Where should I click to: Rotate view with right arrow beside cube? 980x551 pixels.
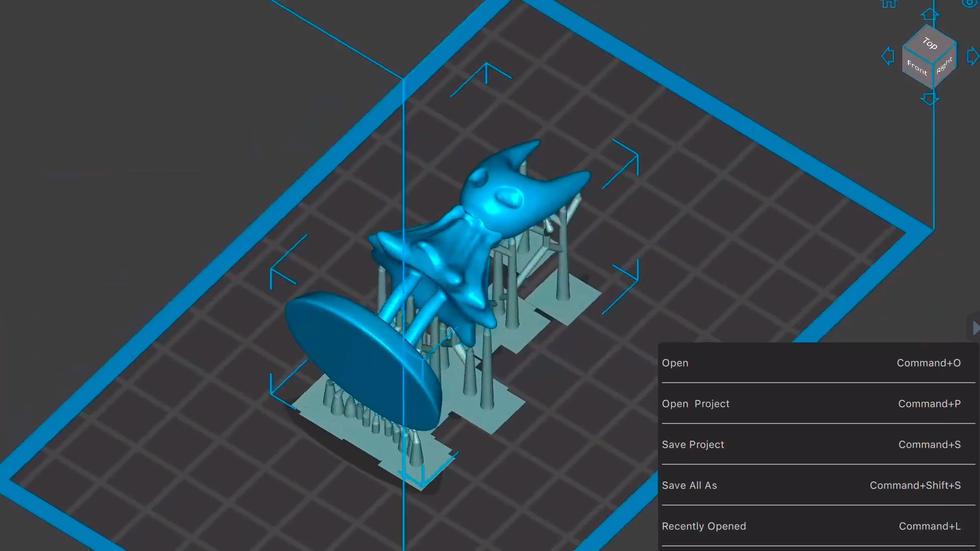(x=973, y=56)
